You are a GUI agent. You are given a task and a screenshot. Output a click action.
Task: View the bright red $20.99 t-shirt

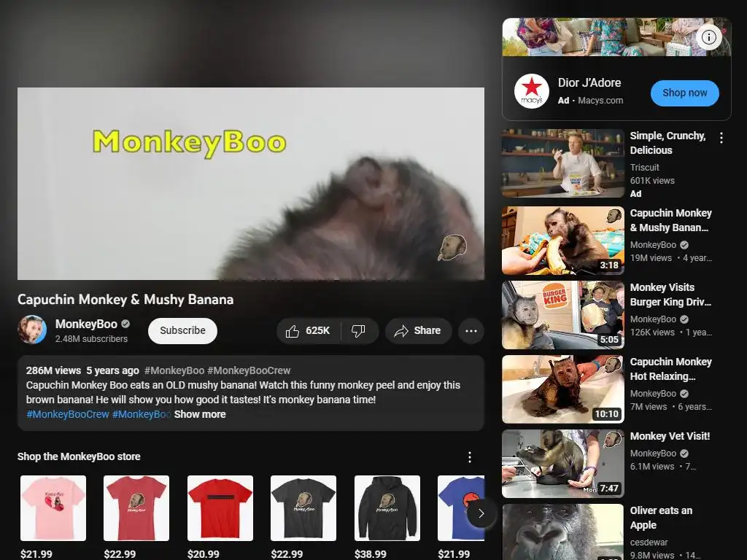pos(220,508)
